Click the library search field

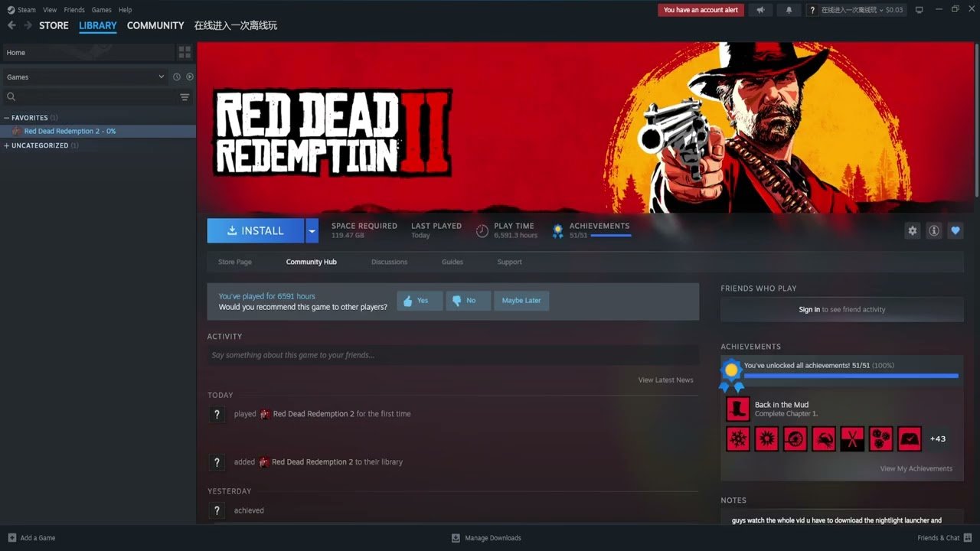pos(90,97)
